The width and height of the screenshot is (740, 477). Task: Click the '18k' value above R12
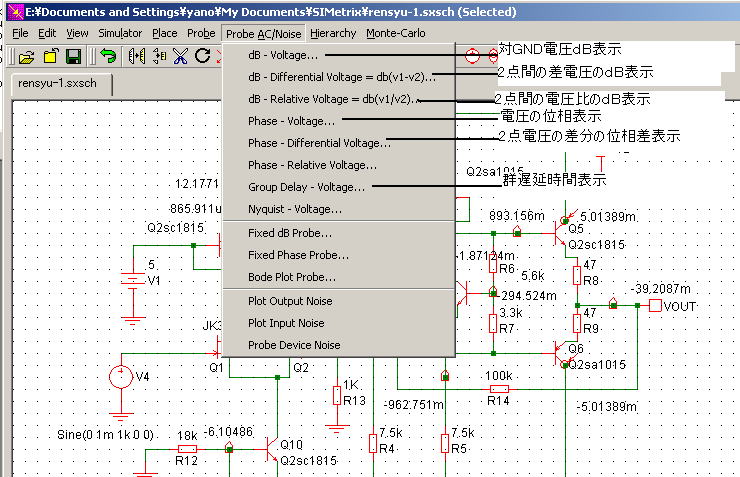[x=187, y=435]
